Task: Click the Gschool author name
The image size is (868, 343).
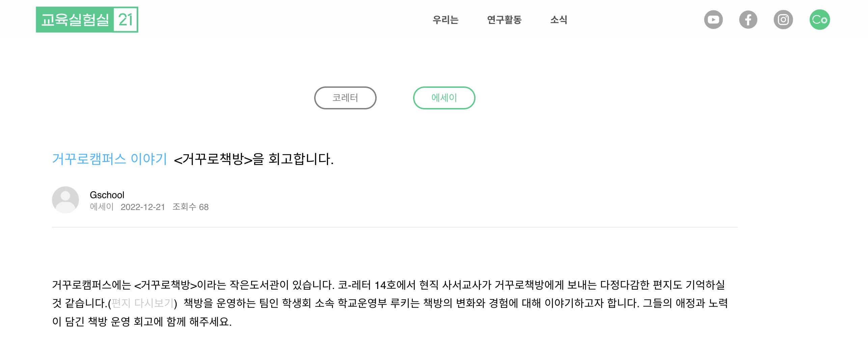Action: [x=107, y=195]
